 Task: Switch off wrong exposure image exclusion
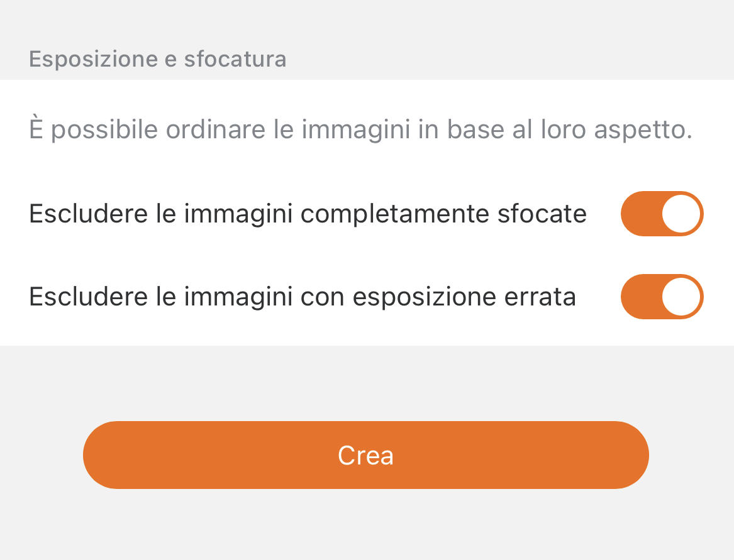[662, 297]
